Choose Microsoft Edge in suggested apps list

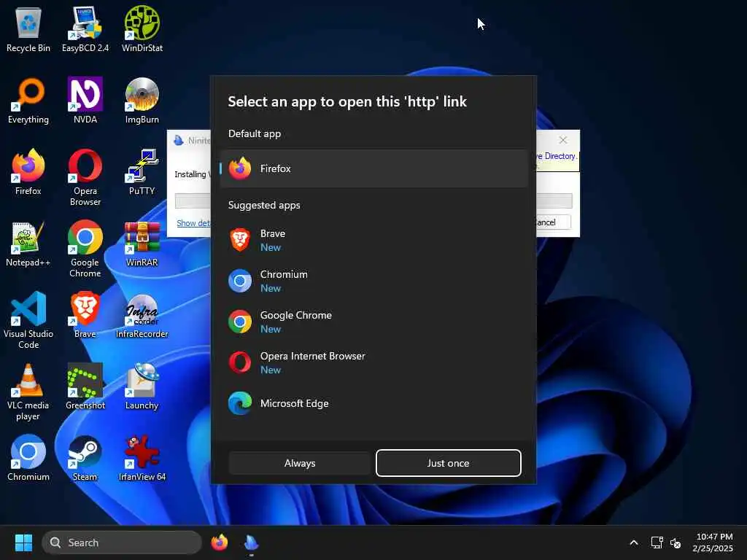pyautogui.click(x=374, y=403)
